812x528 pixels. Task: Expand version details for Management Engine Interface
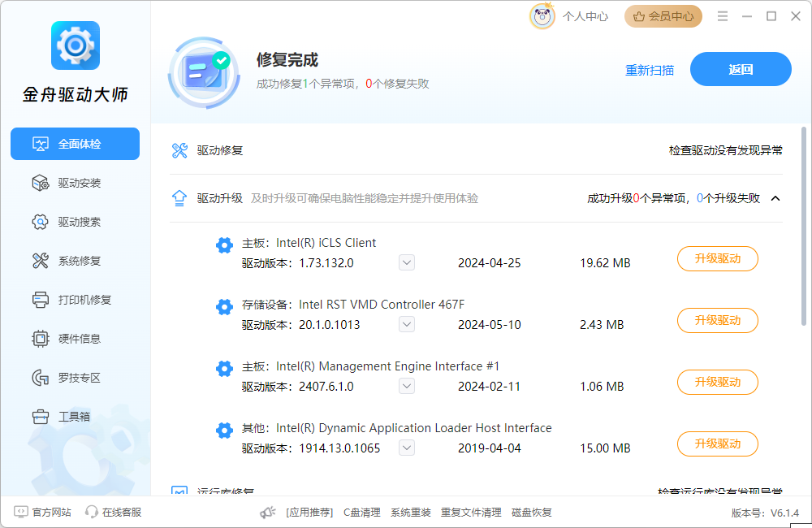[x=406, y=386]
